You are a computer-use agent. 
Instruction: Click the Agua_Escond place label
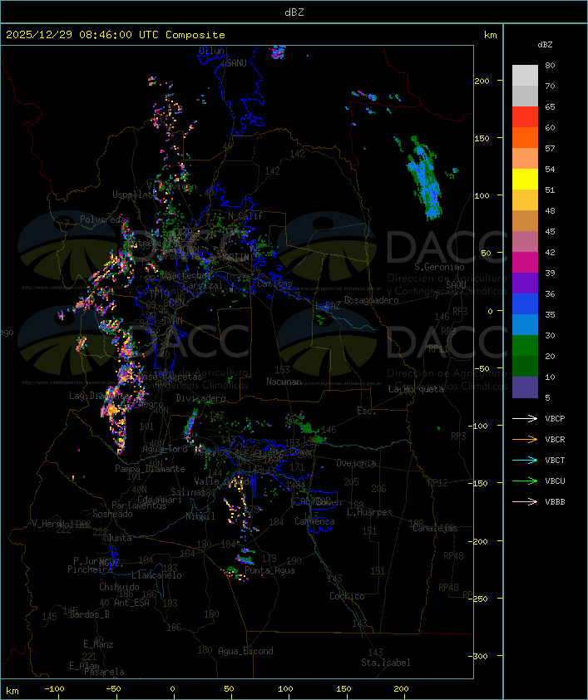245,651
